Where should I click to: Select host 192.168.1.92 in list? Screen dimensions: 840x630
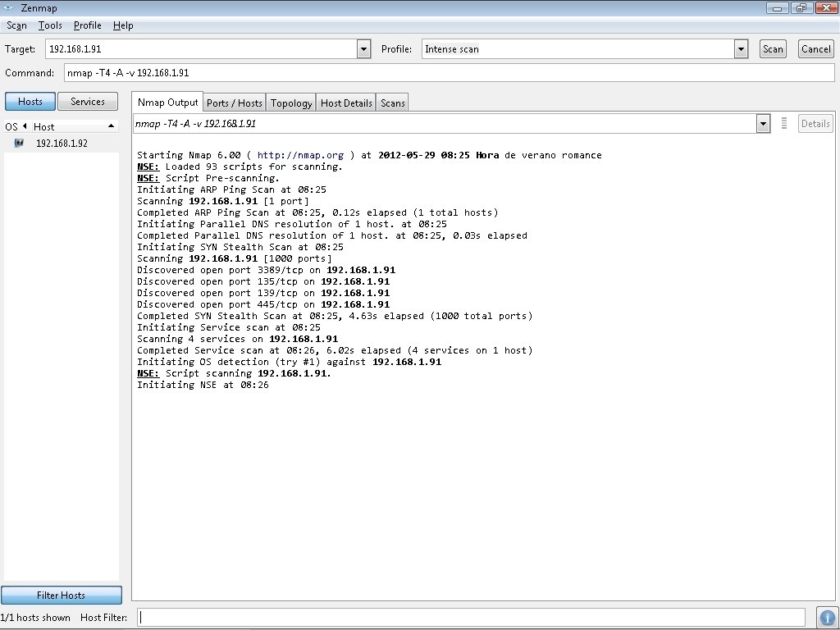pyautogui.click(x=62, y=143)
